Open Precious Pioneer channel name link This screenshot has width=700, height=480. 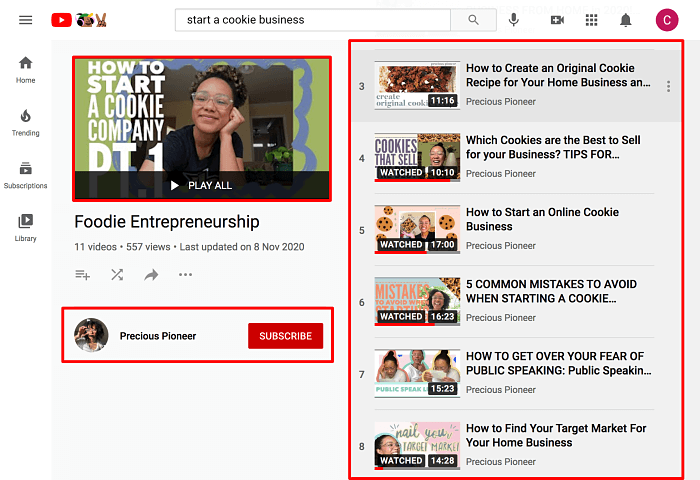click(x=158, y=336)
